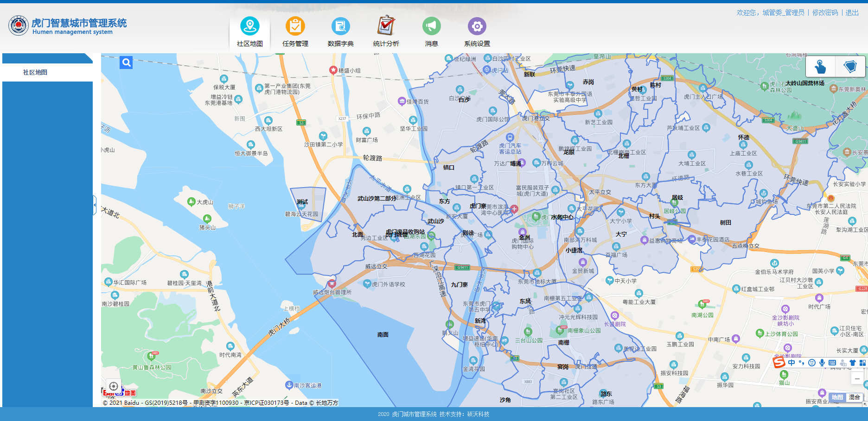Toggle Chinese input mode 中 icon
The image size is (868, 421).
click(791, 363)
